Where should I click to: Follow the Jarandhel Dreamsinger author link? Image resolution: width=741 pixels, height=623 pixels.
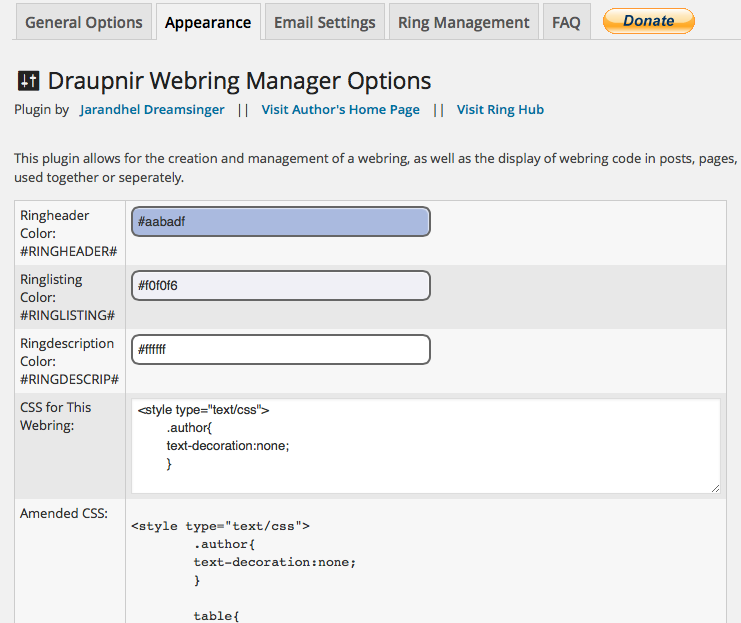coord(152,110)
